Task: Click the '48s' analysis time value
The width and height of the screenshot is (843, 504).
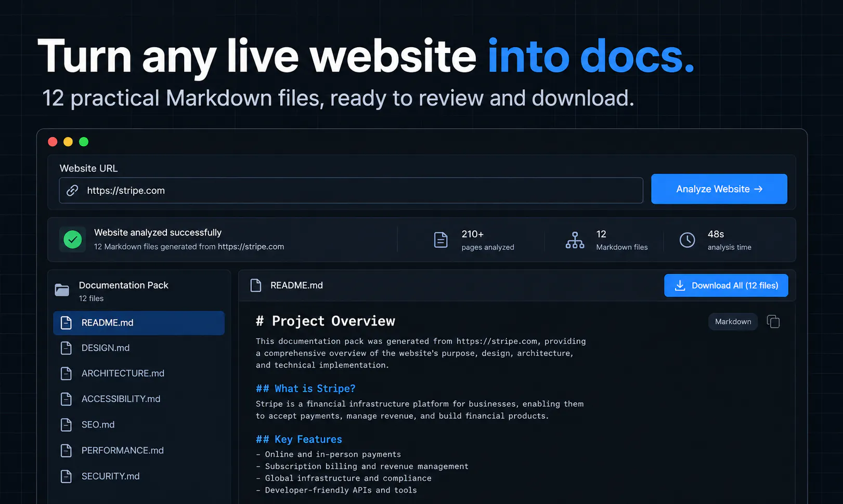Action: [716, 234]
